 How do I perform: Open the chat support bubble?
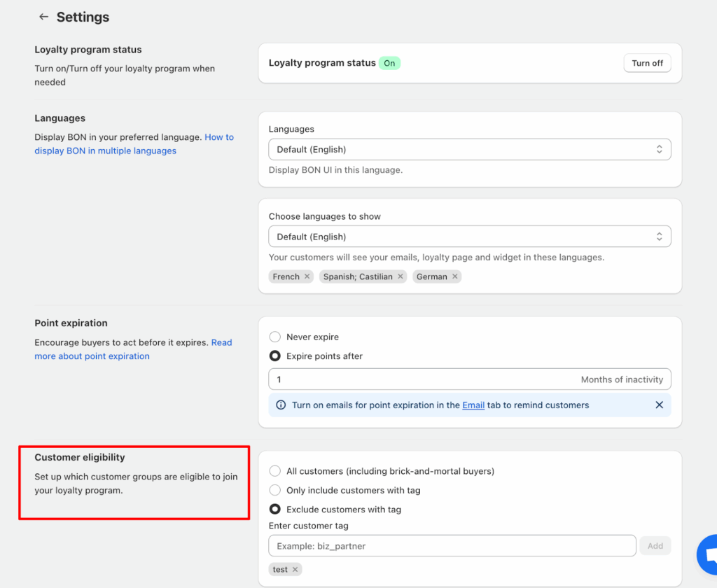pos(707,555)
